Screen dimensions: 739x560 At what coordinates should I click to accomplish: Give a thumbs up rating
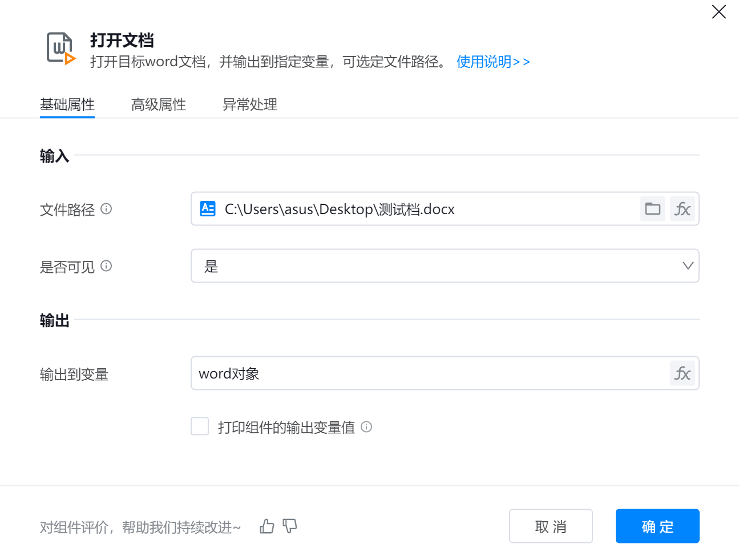(267, 526)
